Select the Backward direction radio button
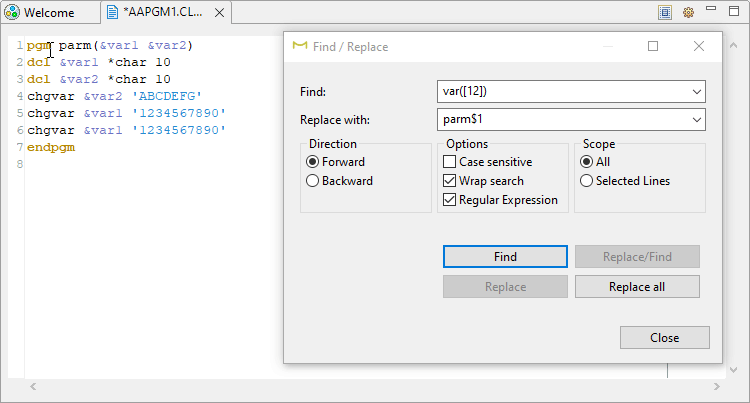Screen dimensions: 750x403 coord(313,181)
